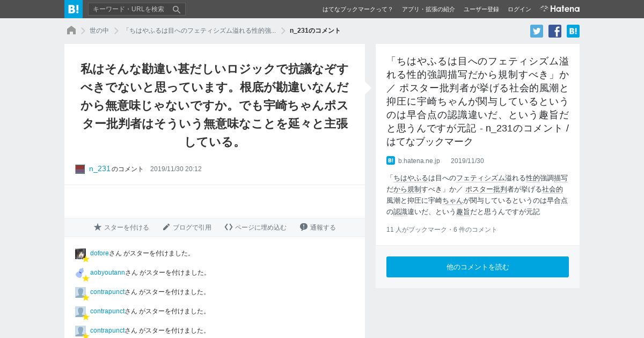The height and width of the screenshot is (338, 644).
Task: Click the main comment headline text
Action: 215,105
